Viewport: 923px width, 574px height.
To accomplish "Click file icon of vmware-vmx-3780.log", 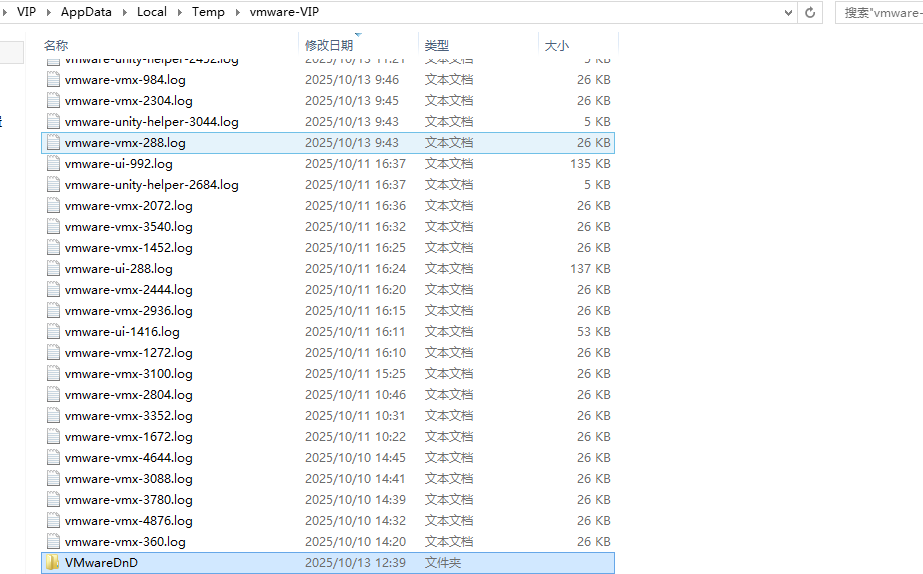I will pos(53,500).
